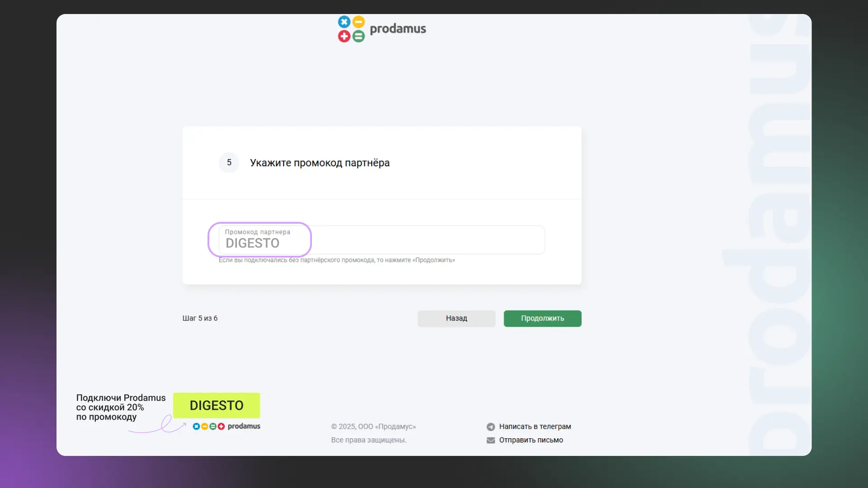868x488 pixels.
Task: Click the 'Промокод партнера' field label
Action: coord(258,232)
